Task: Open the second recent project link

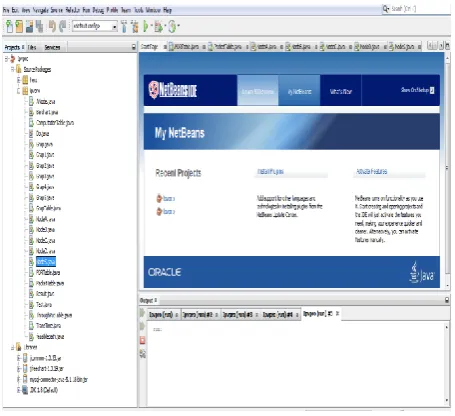Action: (x=169, y=211)
